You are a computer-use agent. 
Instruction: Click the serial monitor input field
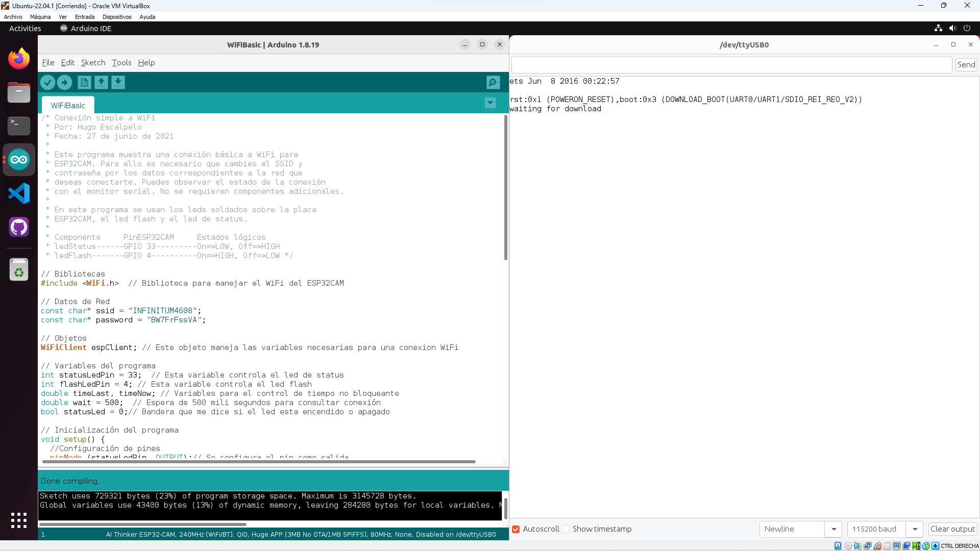pyautogui.click(x=731, y=65)
